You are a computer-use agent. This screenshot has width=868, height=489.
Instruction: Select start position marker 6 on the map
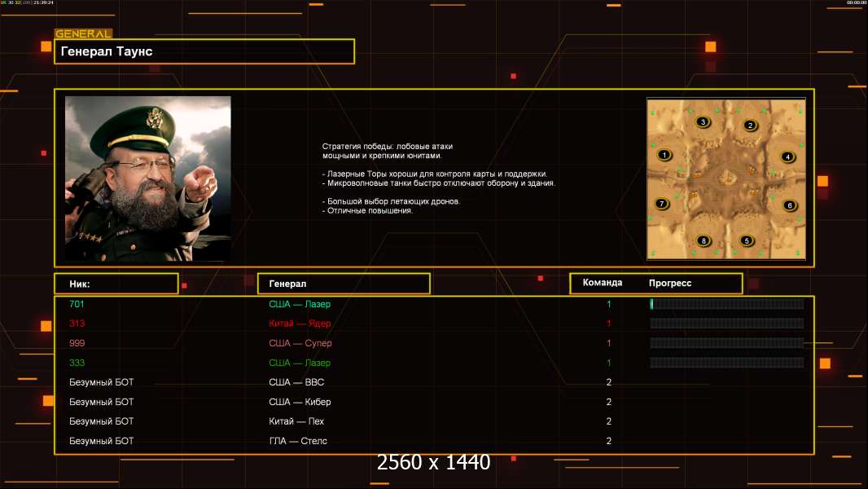tap(789, 205)
